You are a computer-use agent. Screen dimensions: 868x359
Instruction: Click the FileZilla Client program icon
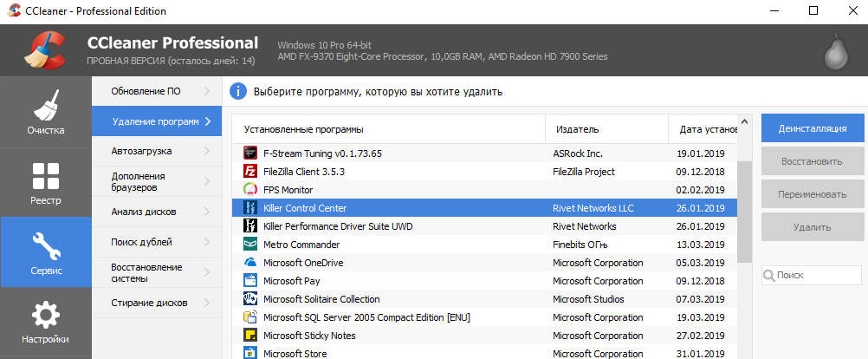coord(250,171)
